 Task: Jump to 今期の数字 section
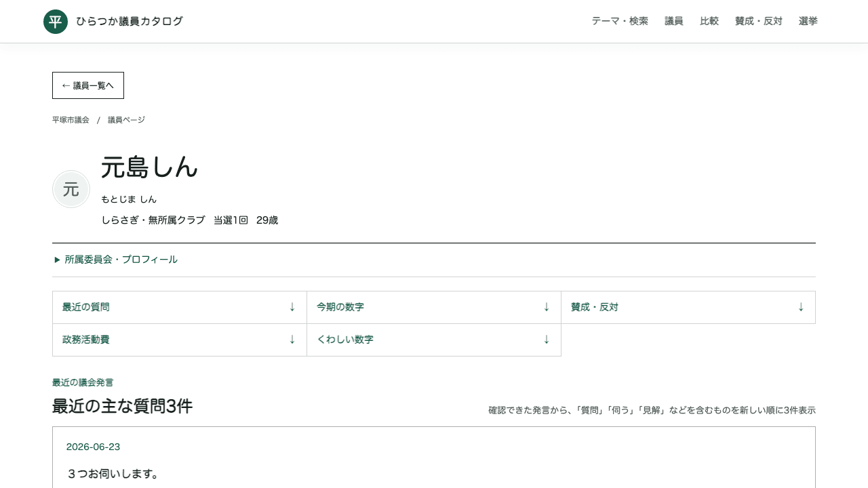[434, 307]
